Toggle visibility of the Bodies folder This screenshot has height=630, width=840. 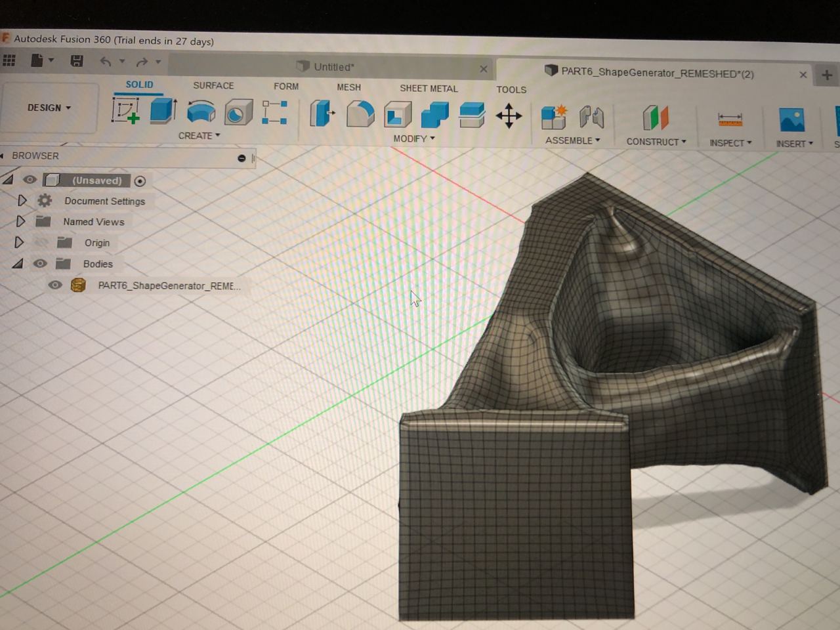pos(40,263)
